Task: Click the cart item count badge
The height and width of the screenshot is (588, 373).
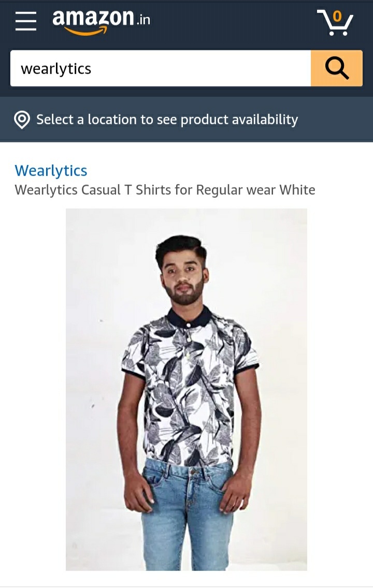Action: (x=337, y=16)
